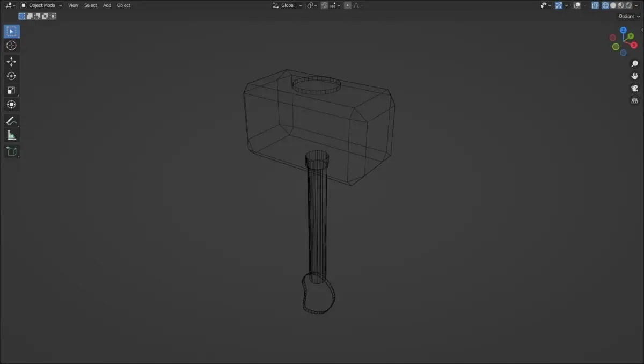Open the object visibility and selectability dropdown

[x=546, y=5]
